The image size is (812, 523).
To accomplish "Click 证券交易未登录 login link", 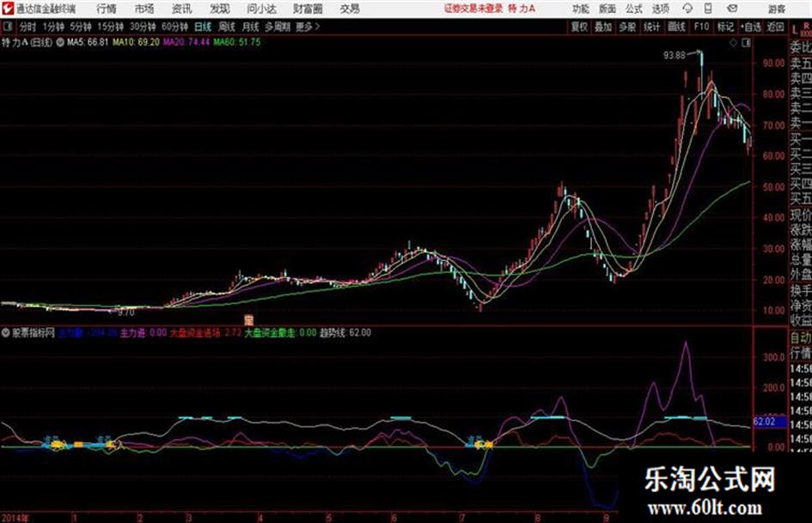I will click(x=473, y=9).
